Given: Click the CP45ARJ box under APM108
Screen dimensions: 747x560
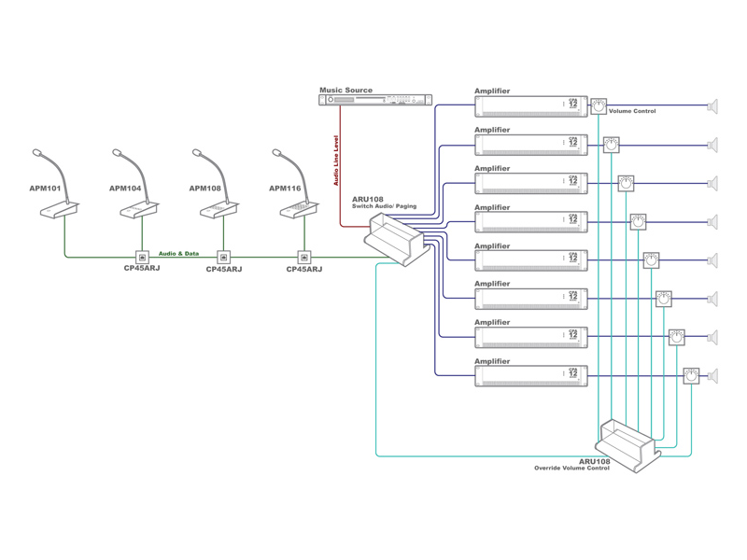Looking at the screenshot, I should [x=223, y=258].
